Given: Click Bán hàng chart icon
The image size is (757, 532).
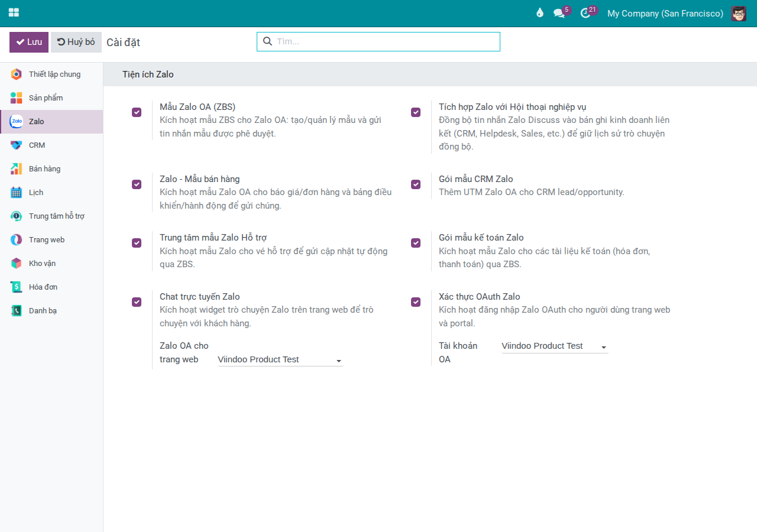Looking at the screenshot, I should tap(16, 169).
